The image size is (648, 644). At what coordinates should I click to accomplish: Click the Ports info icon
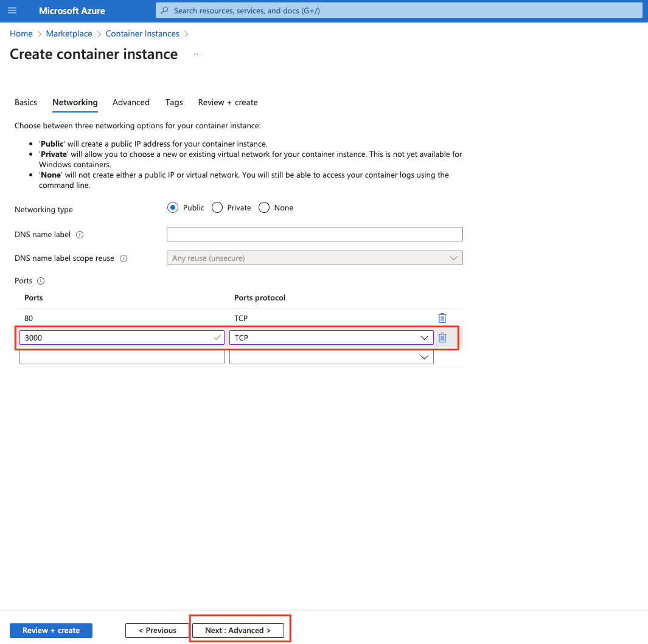coord(41,281)
